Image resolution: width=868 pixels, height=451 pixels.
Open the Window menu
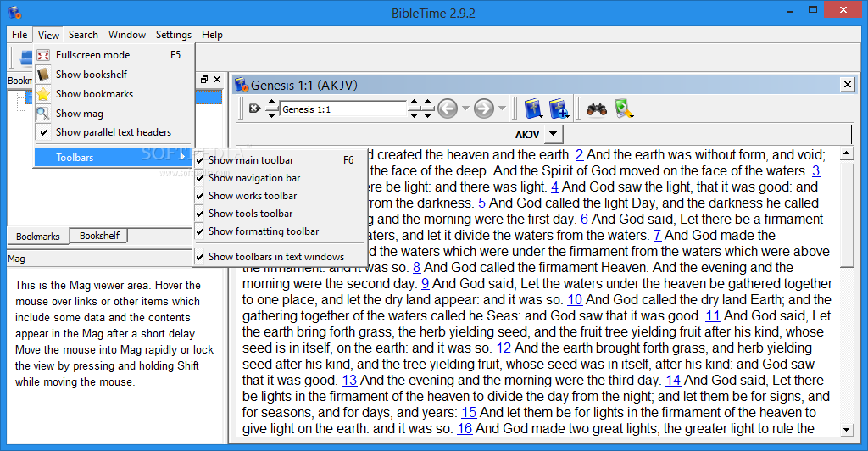[x=127, y=34]
